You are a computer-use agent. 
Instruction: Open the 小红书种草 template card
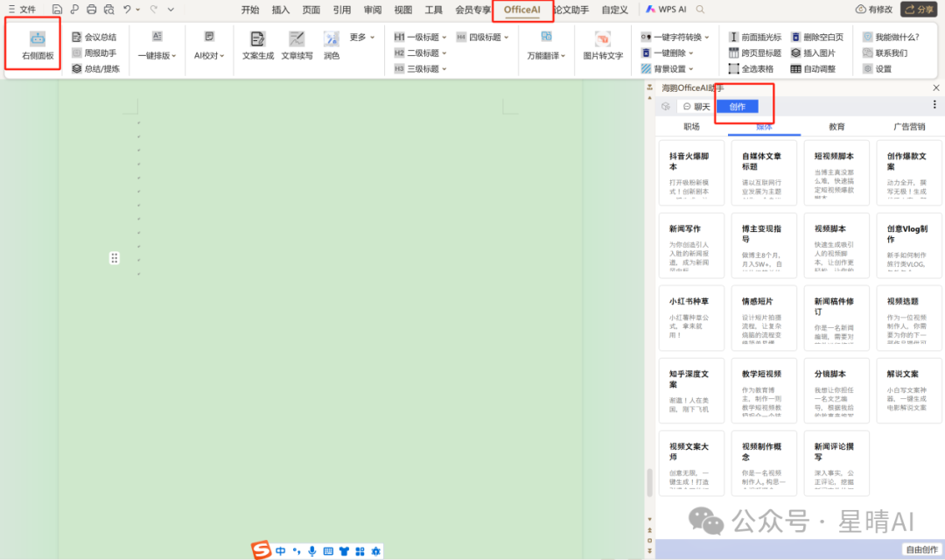[x=691, y=318]
